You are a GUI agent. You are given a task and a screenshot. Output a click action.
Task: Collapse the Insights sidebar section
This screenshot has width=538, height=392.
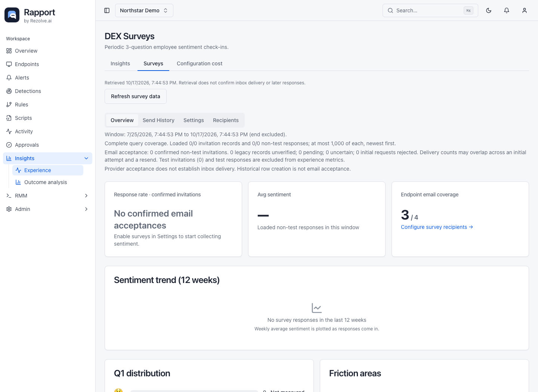[x=86, y=158]
